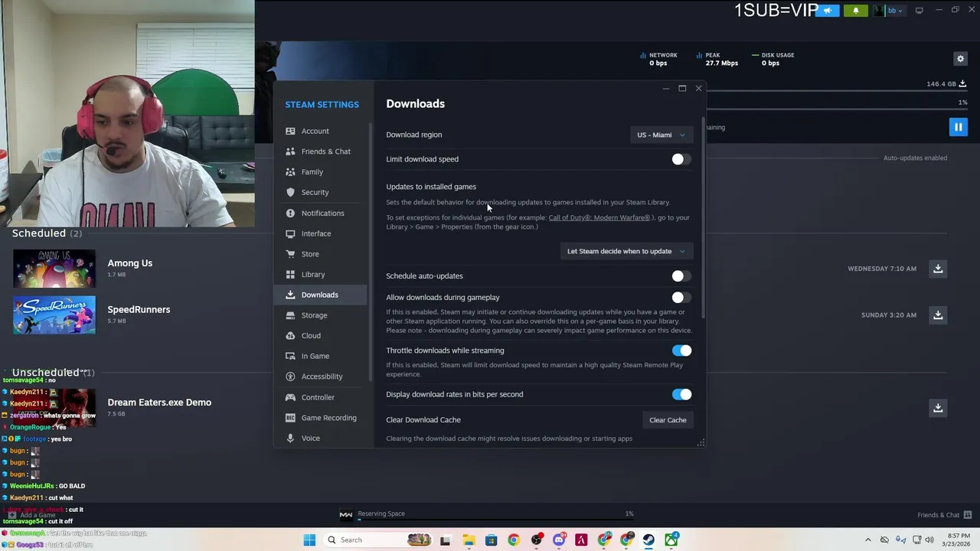980x551 pixels.
Task: Pause the current download
Action: (958, 127)
